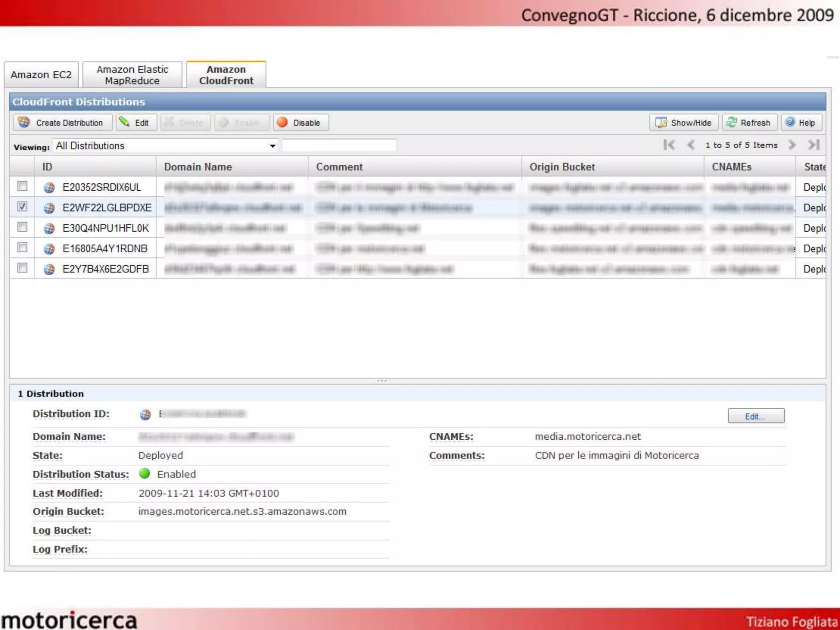This screenshot has height=630, width=840.
Task: Click the Edit toolbar button
Action: [x=136, y=123]
